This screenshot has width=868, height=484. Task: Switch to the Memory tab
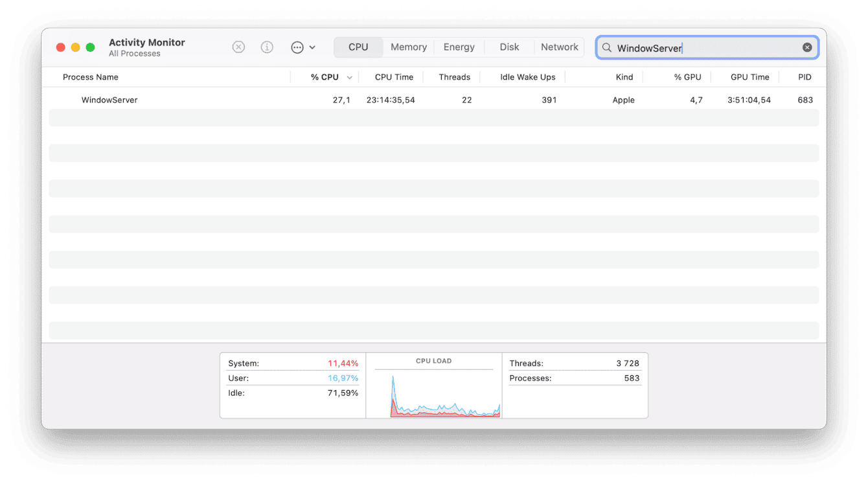[x=408, y=47]
